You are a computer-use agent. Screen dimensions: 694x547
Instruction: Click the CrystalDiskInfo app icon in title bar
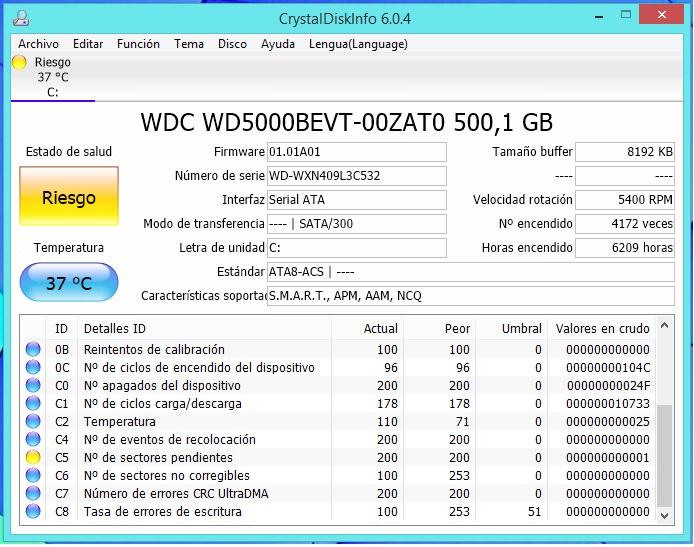(x=21, y=18)
